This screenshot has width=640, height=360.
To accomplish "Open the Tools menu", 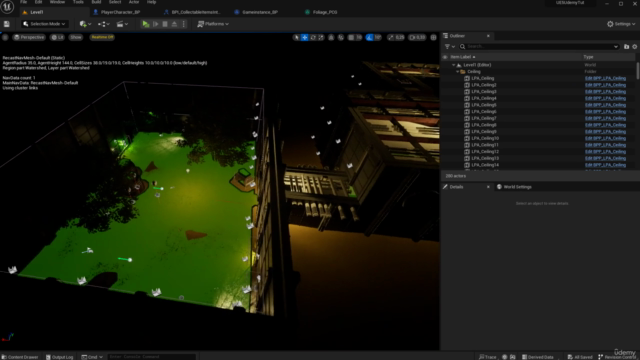I will click(78, 2).
